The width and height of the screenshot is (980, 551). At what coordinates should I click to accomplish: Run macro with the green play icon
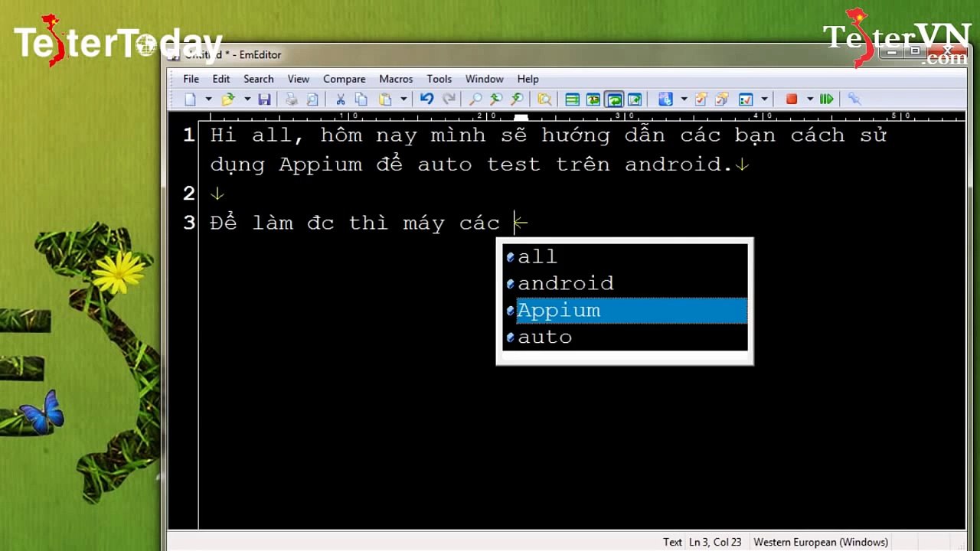tap(826, 99)
